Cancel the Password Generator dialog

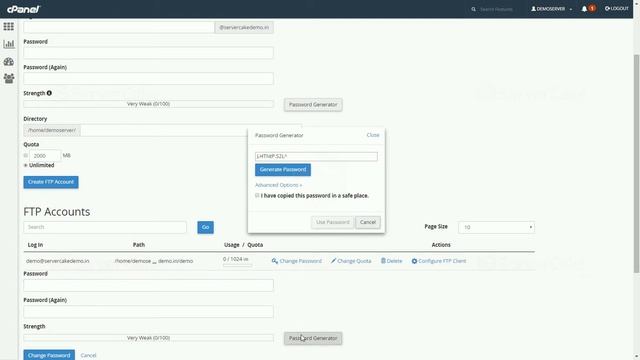pyautogui.click(x=368, y=222)
